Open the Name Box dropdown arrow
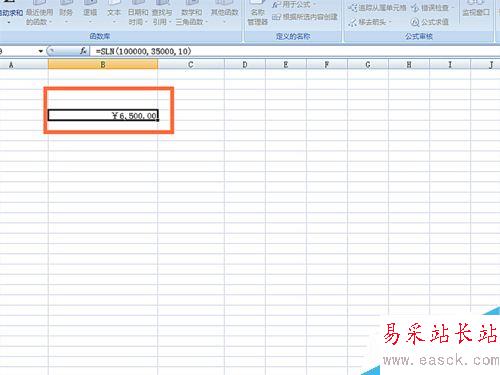The height and width of the screenshot is (375, 500). (41, 51)
